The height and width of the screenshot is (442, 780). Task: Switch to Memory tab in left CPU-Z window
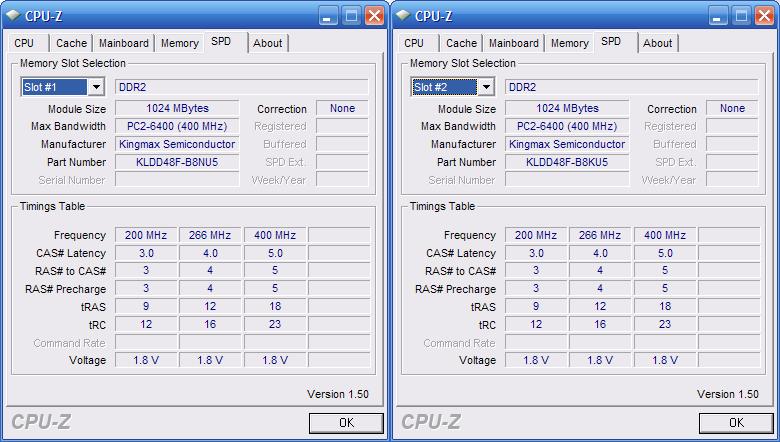[x=180, y=43]
